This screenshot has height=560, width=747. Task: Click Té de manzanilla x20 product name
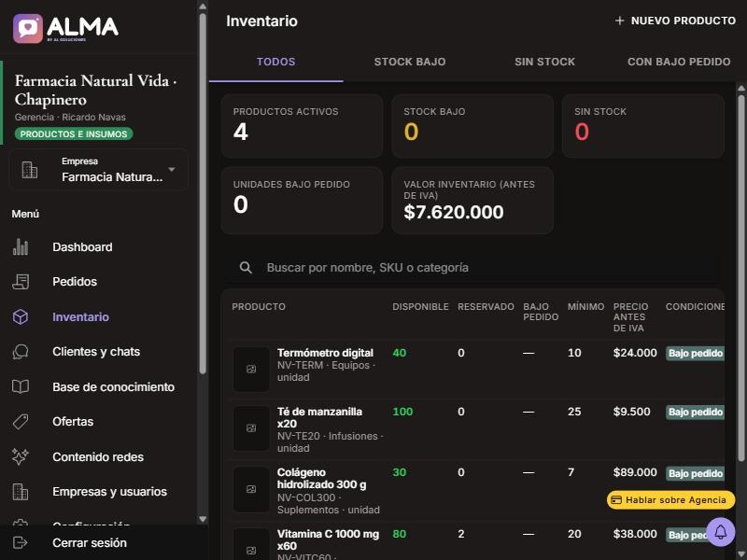(x=319, y=417)
